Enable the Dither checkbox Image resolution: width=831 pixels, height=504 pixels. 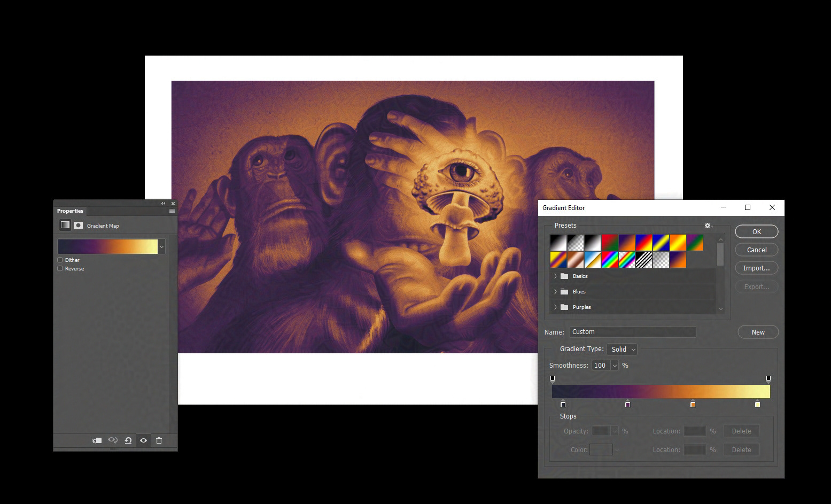click(x=60, y=260)
